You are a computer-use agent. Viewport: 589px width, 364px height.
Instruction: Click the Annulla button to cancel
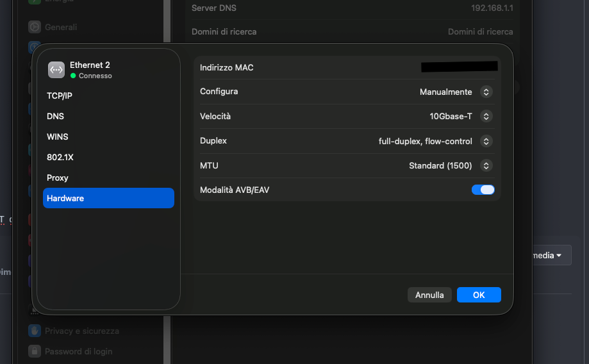[x=429, y=295]
